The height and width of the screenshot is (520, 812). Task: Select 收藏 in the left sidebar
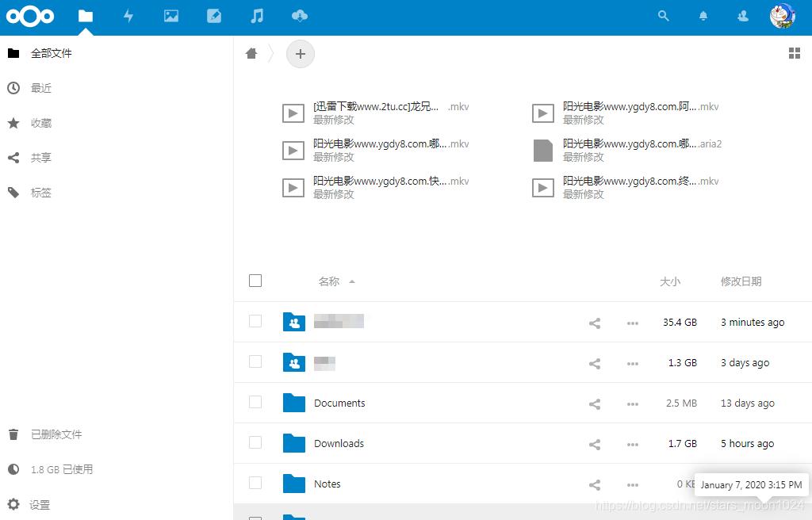click(x=41, y=123)
